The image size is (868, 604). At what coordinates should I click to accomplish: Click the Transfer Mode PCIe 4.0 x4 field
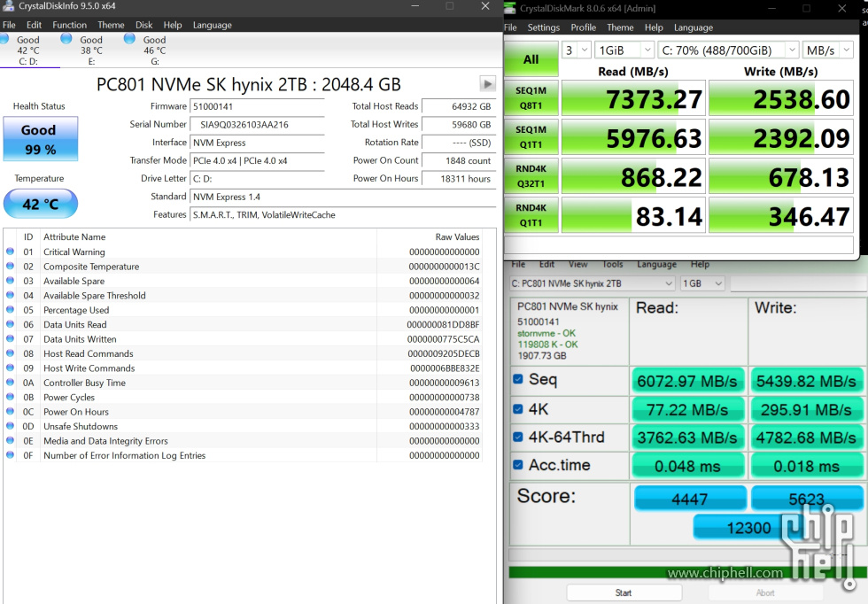click(257, 160)
